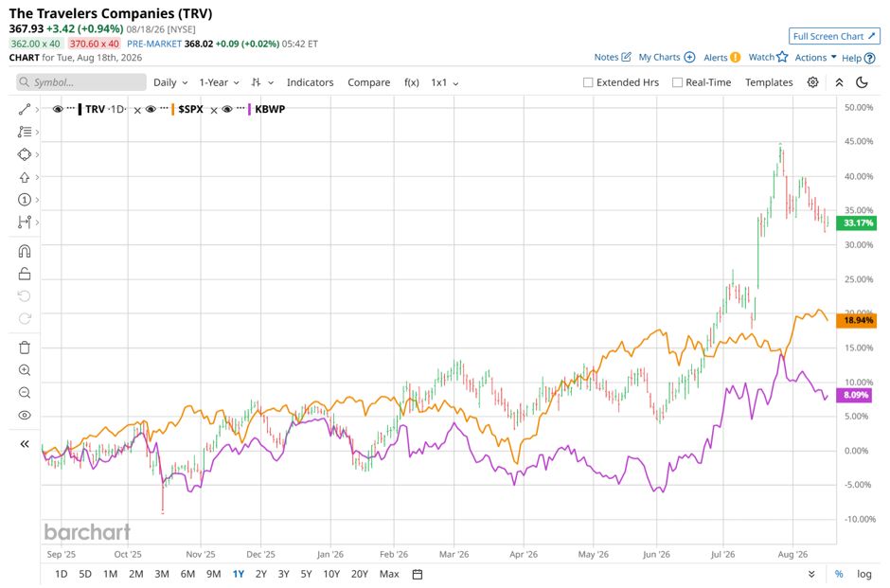This screenshot has height=588, width=890.
Task: Delete drawings with the trash icon
Action: 25,347
